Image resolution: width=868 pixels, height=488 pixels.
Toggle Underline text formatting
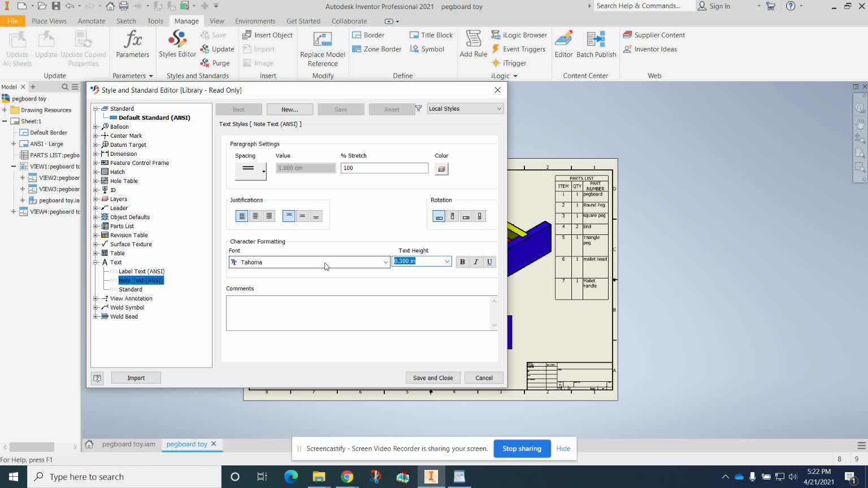[x=489, y=262]
